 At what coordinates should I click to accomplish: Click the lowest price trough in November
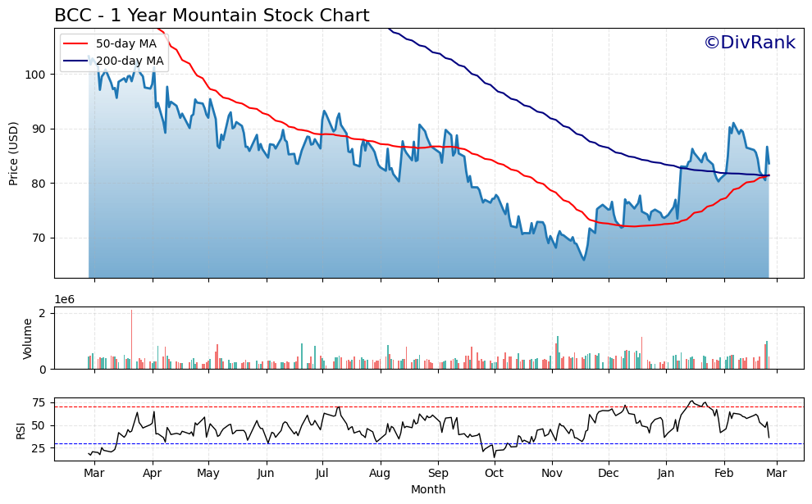point(582,259)
